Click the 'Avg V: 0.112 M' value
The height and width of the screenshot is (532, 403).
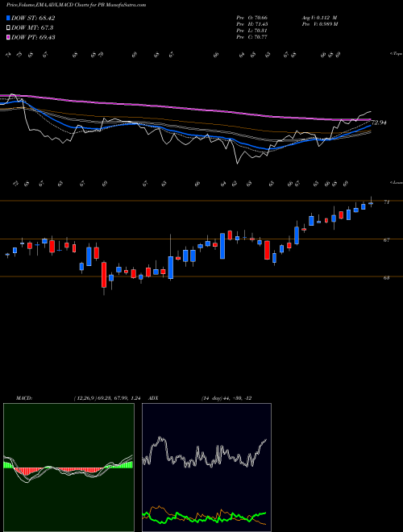pos(319,17)
